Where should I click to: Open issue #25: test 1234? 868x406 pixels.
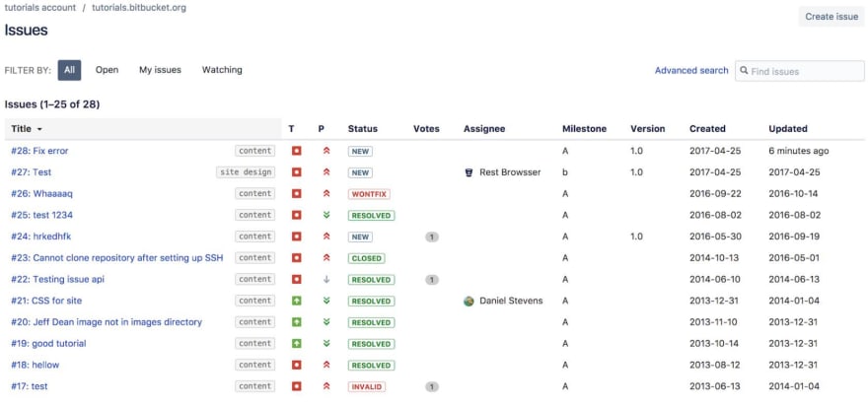coord(41,215)
